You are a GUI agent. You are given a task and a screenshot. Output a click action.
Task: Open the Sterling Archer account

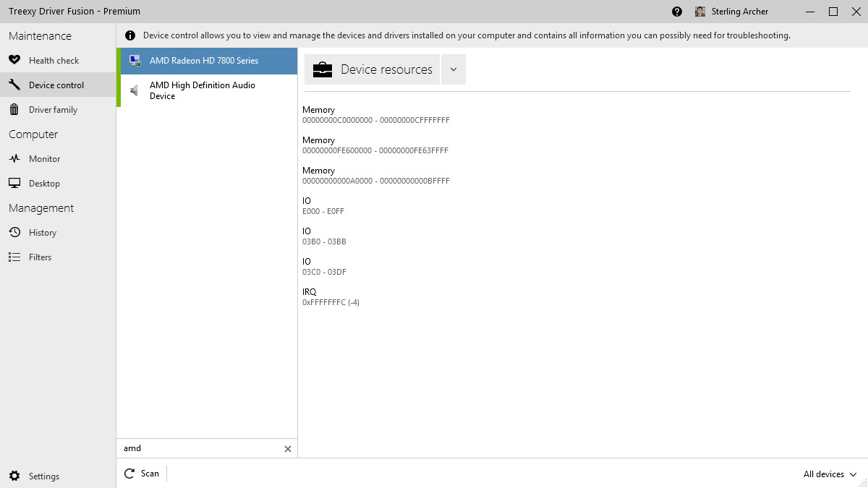[731, 12]
